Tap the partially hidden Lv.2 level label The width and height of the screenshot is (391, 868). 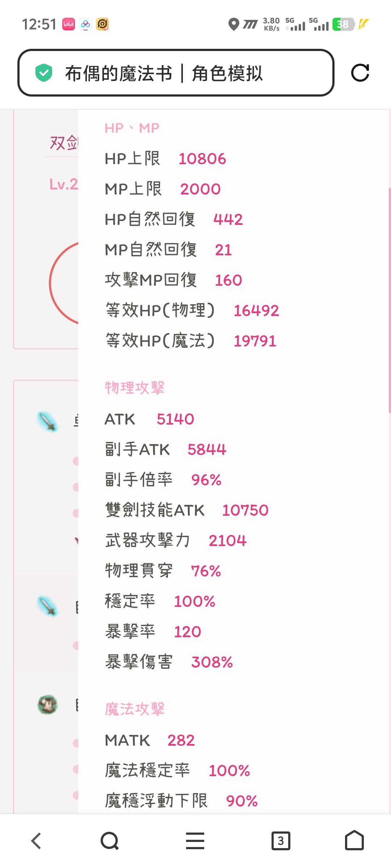click(64, 184)
